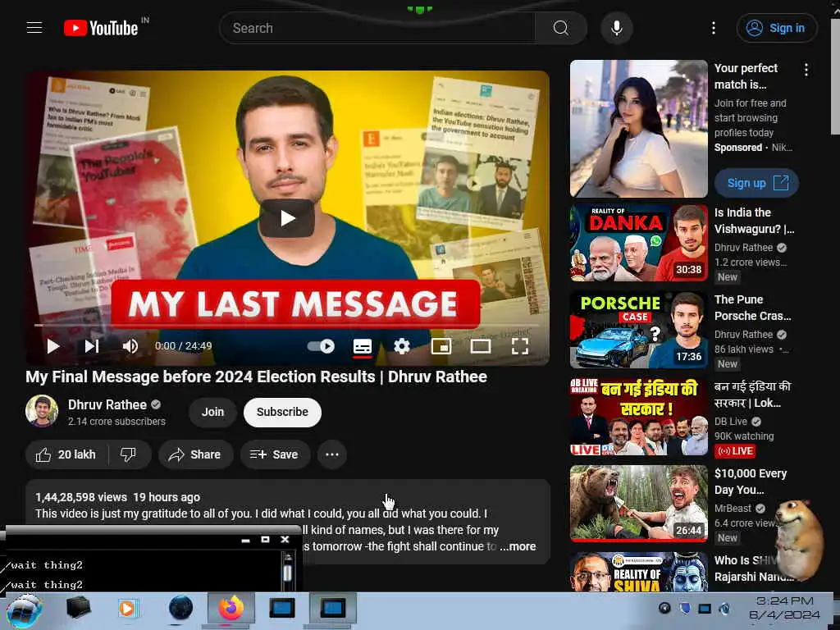Open the YouTube hamburger guide menu
The height and width of the screenshot is (630, 840).
[34, 27]
